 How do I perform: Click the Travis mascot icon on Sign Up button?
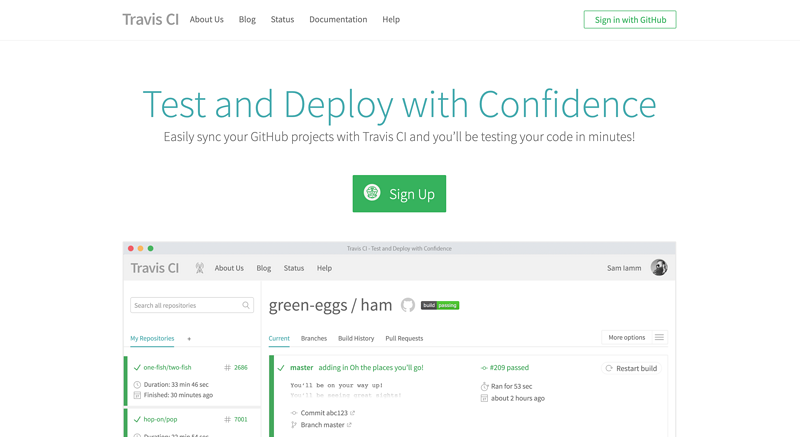[372, 193]
